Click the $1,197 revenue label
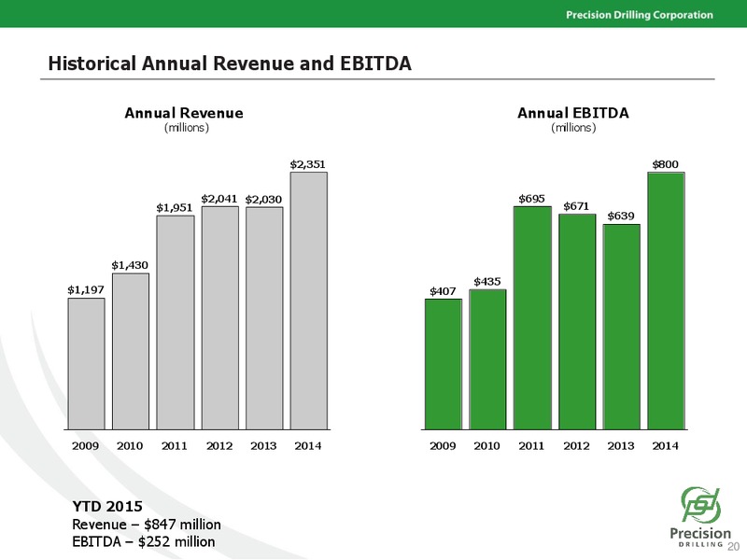747x560 pixels. (86, 289)
